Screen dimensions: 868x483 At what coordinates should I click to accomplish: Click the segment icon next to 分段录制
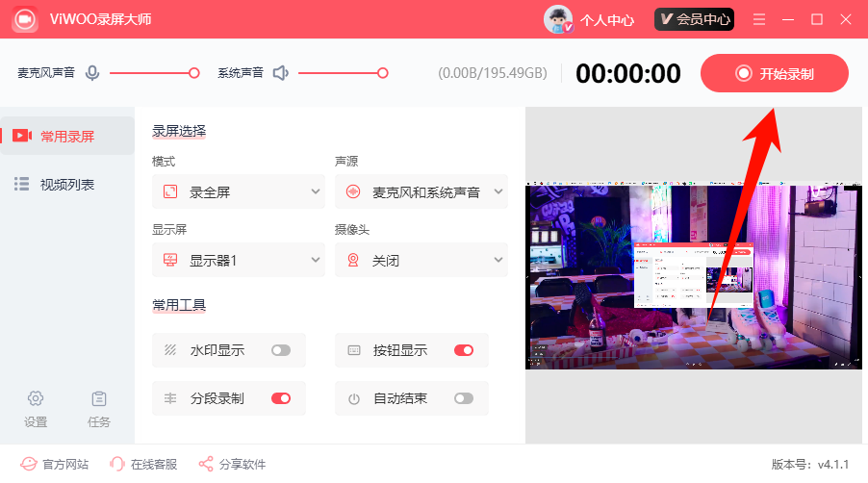170,398
